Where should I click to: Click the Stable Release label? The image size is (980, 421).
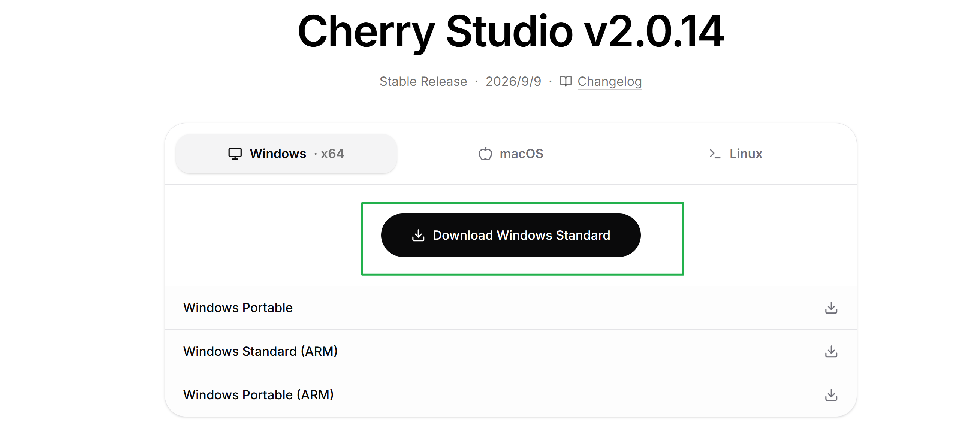[423, 81]
